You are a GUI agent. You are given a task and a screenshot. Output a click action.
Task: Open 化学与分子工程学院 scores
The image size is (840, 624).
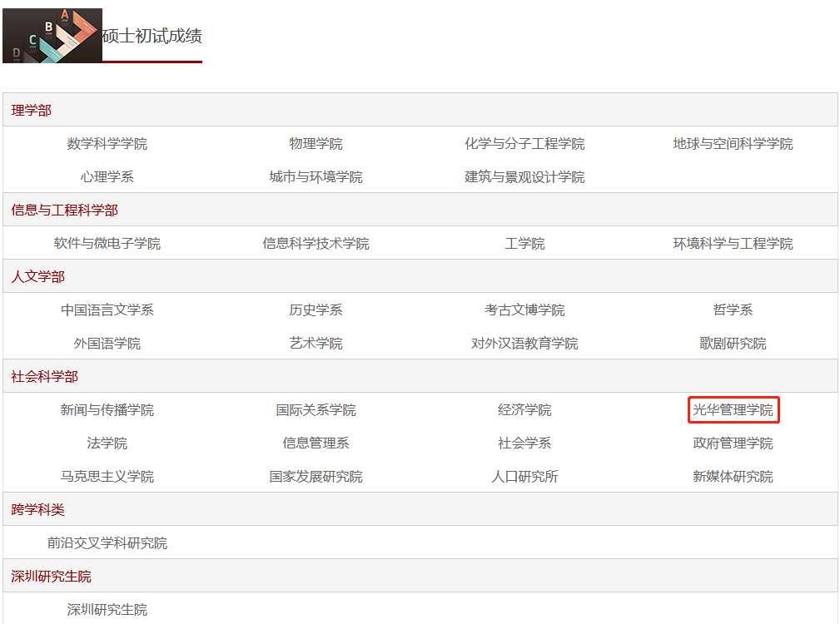pyautogui.click(x=524, y=144)
